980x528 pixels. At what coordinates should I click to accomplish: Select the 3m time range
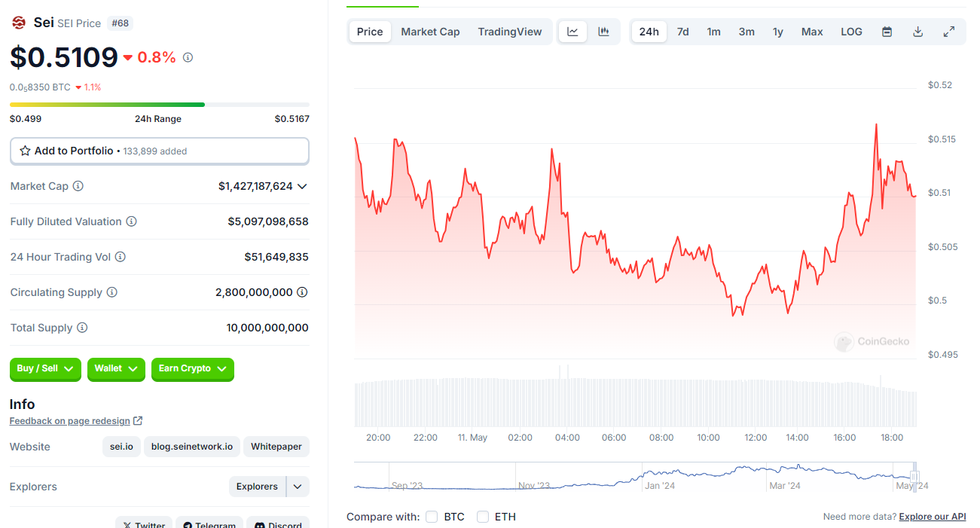coord(746,32)
